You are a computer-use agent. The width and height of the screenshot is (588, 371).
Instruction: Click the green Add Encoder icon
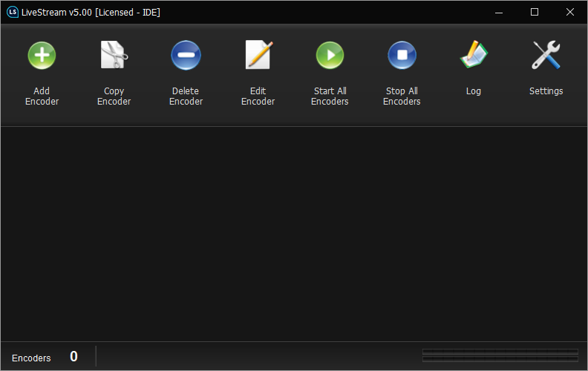[x=42, y=56]
